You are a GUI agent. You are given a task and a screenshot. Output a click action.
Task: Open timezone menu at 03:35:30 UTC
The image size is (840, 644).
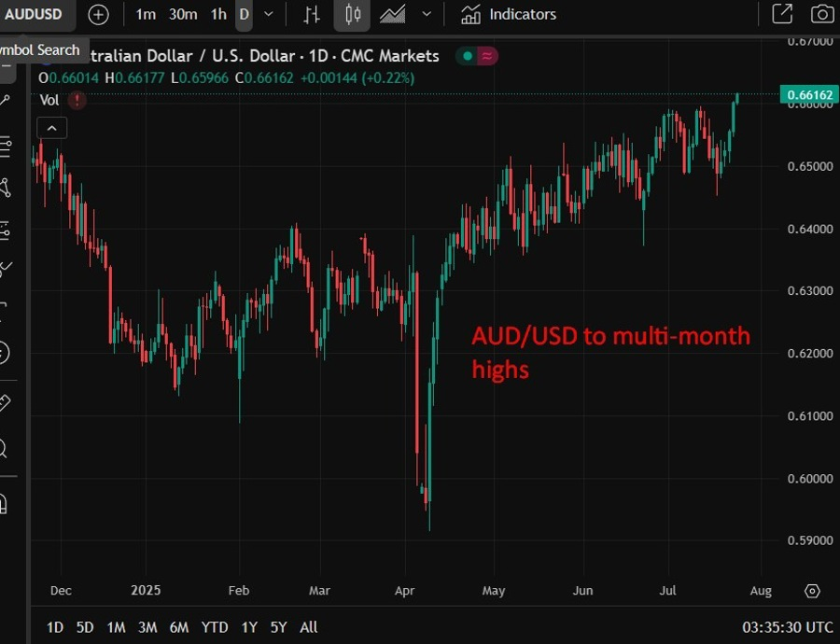point(787,627)
